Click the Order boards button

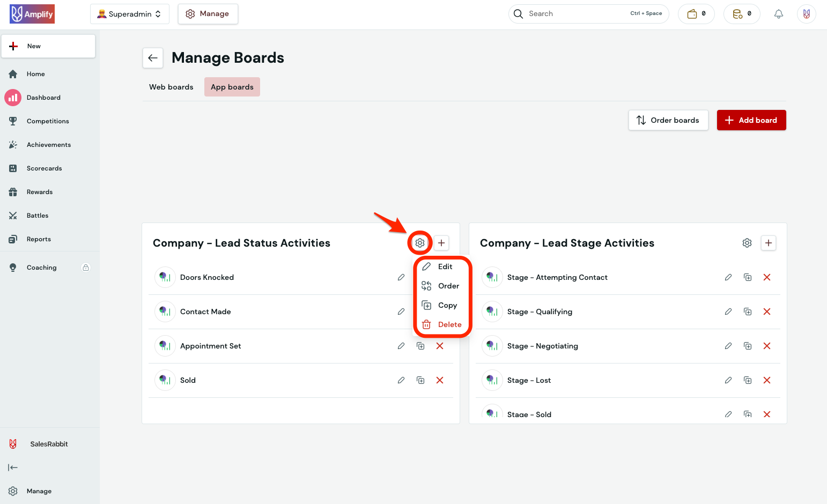(668, 120)
